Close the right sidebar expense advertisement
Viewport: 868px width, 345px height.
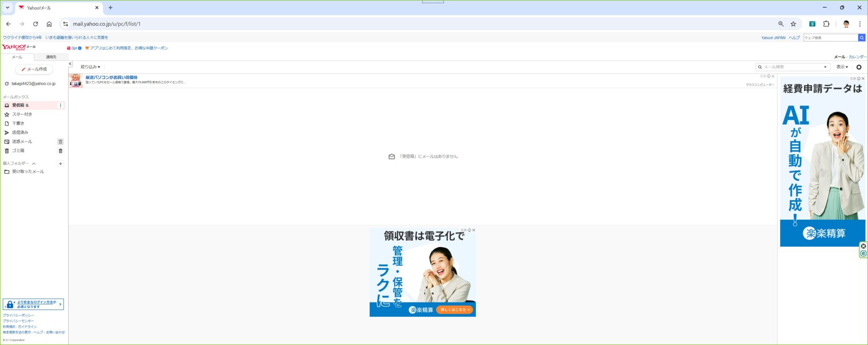click(863, 79)
